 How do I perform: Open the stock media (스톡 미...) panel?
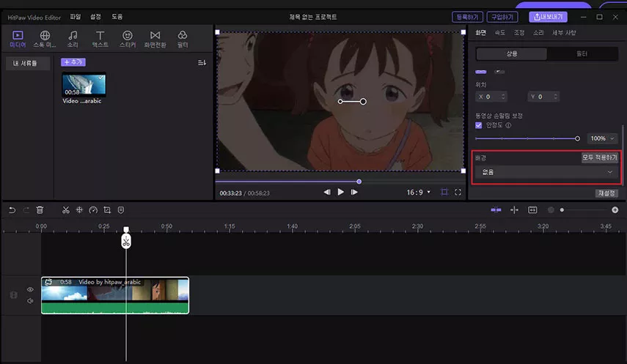tap(45, 39)
